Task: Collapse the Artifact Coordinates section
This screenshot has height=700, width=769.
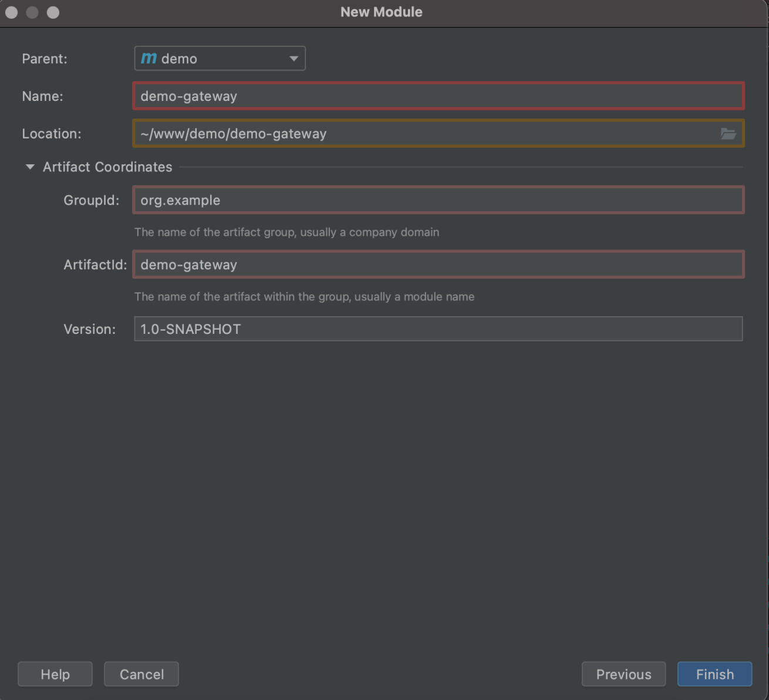Action: [30, 167]
